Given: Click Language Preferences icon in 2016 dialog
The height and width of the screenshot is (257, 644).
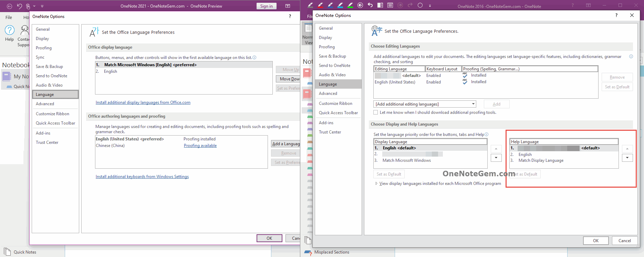Looking at the screenshot, I should click(x=377, y=31).
